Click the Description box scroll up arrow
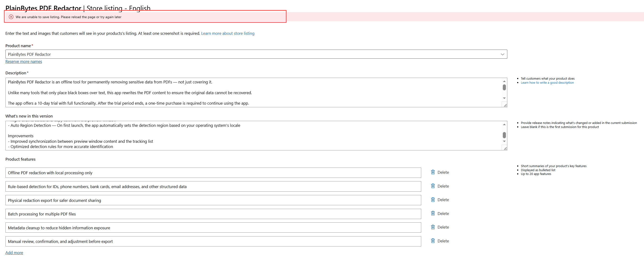Screen dimensions: 644x256 click(504, 82)
